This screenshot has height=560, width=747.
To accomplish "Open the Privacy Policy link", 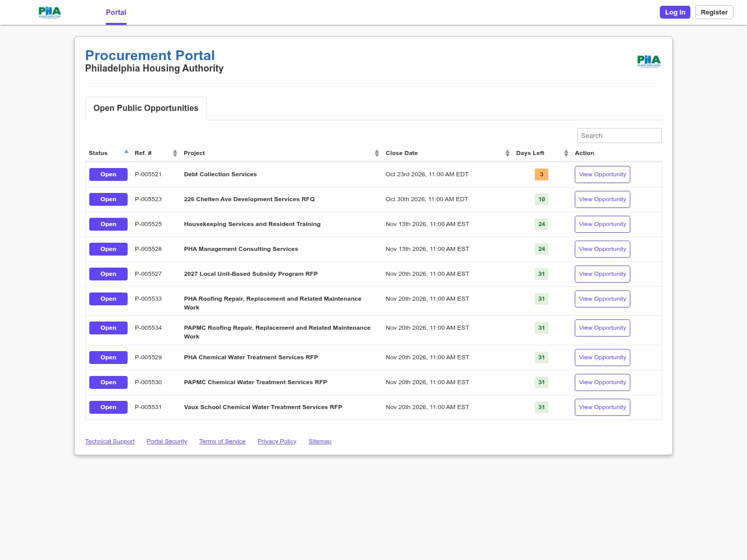I will [277, 441].
